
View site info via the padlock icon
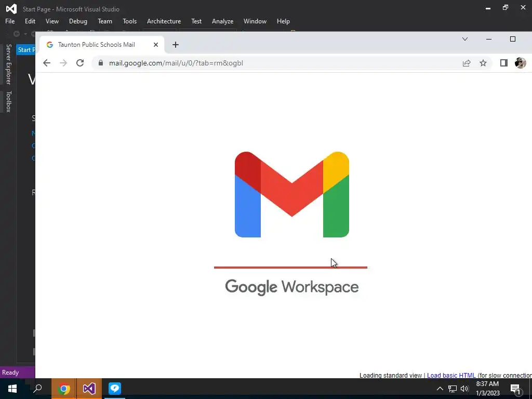pos(100,63)
